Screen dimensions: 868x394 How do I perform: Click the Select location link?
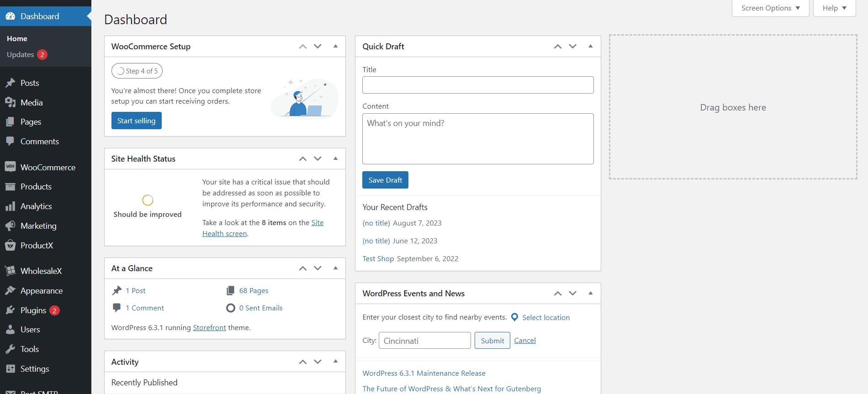(x=546, y=318)
